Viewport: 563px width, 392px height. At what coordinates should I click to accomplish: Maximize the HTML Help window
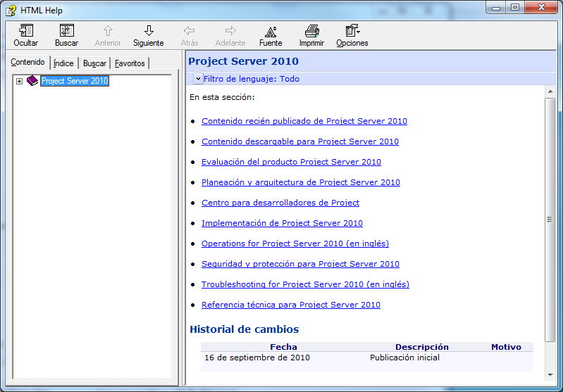click(x=515, y=7)
